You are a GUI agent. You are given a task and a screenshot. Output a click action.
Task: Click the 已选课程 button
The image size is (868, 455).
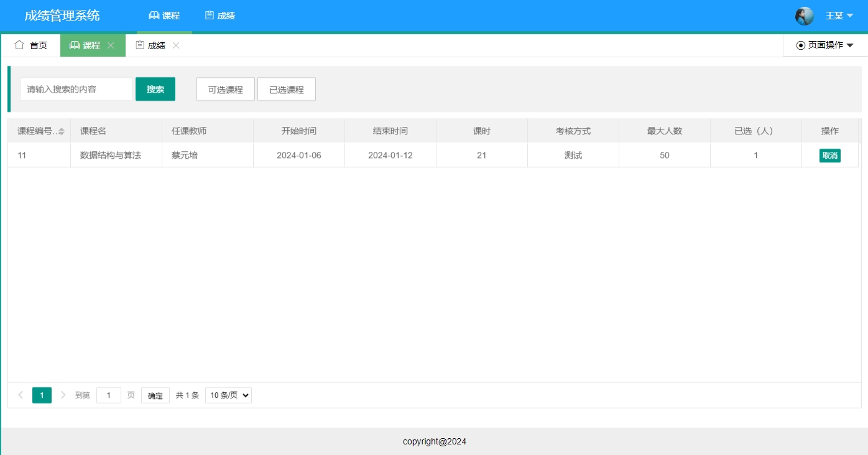[287, 88]
